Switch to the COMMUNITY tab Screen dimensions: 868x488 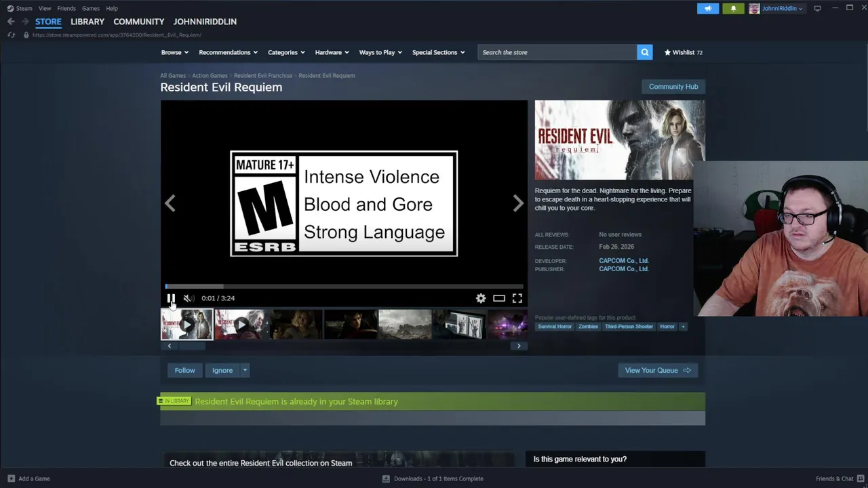pyautogui.click(x=139, y=22)
